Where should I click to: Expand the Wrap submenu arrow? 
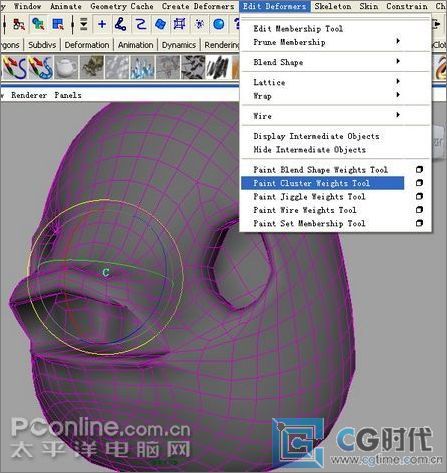pos(398,95)
